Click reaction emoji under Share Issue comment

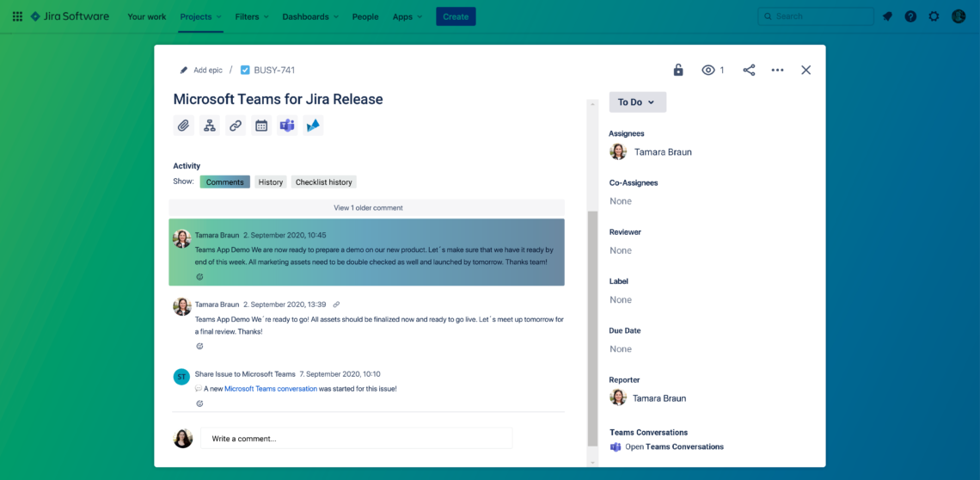point(200,403)
